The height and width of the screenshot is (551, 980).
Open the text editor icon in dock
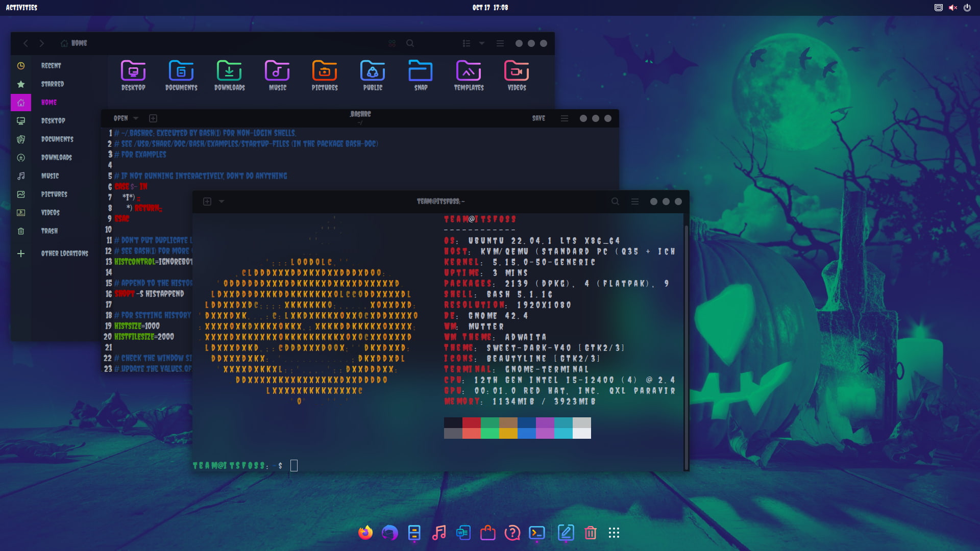coord(566,533)
